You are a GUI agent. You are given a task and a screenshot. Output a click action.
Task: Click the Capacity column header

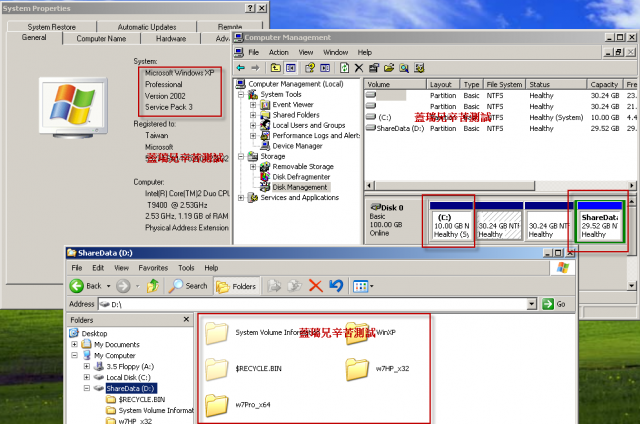[604, 84]
